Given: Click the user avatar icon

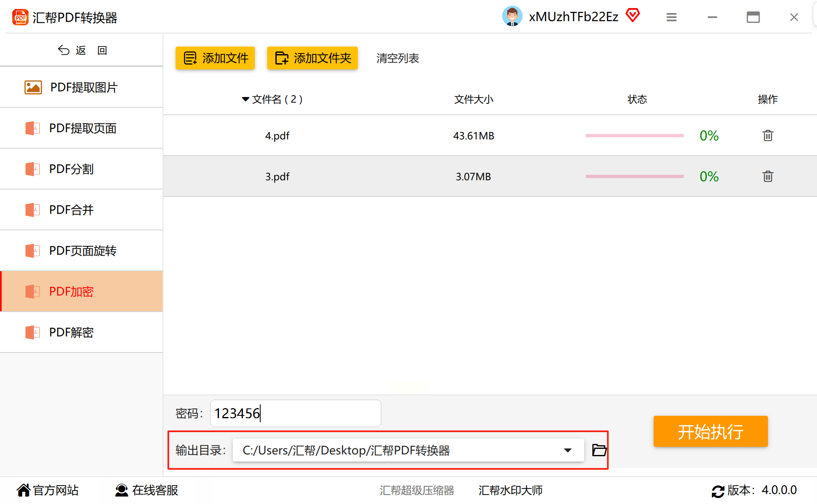Looking at the screenshot, I should (512, 16).
